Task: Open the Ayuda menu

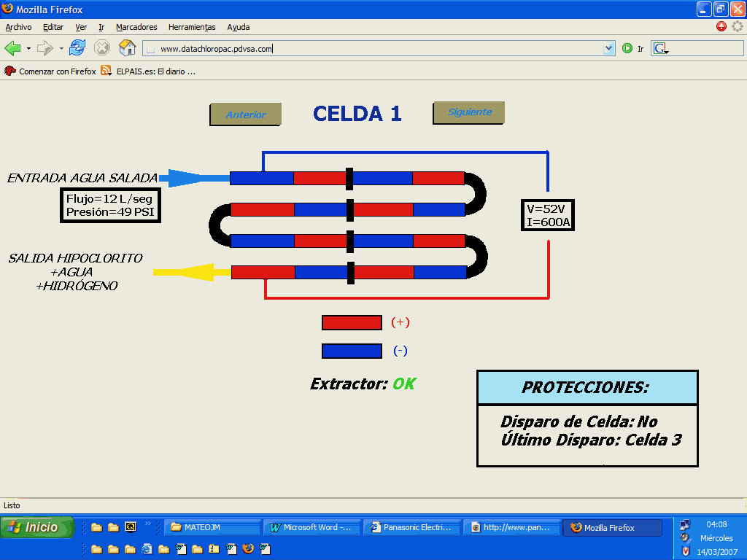Action: [239, 27]
